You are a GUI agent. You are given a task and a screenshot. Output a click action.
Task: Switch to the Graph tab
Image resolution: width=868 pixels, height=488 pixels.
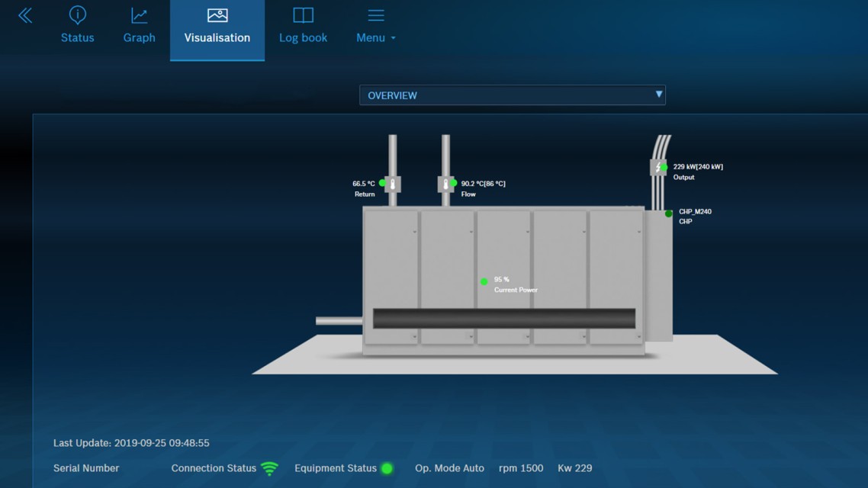coord(139,26)
